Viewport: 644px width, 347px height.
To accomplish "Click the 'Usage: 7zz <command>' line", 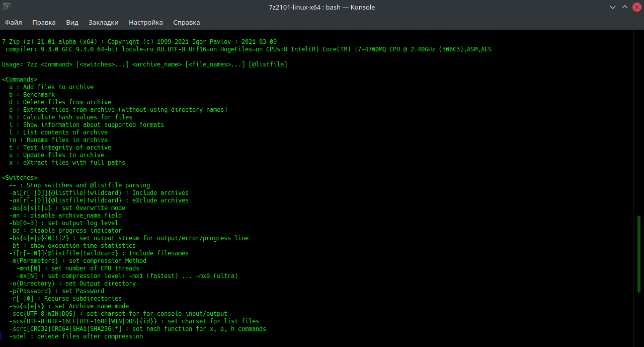I will pyautogui.click(x=145, y=64).
